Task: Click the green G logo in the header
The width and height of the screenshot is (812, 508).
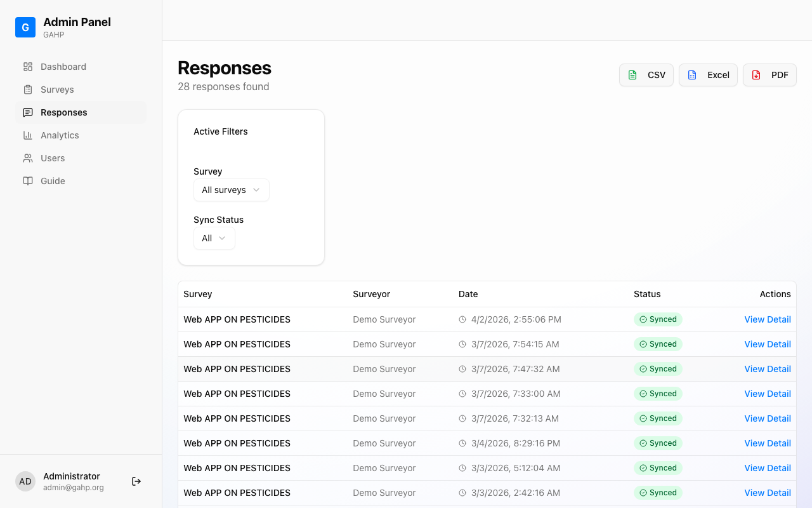Action: click(25, 27)
